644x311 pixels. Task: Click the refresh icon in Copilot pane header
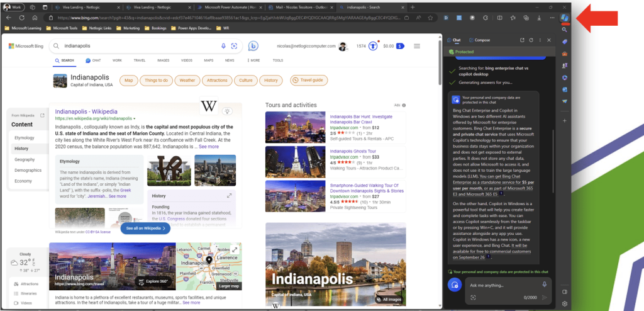point(531,40)
